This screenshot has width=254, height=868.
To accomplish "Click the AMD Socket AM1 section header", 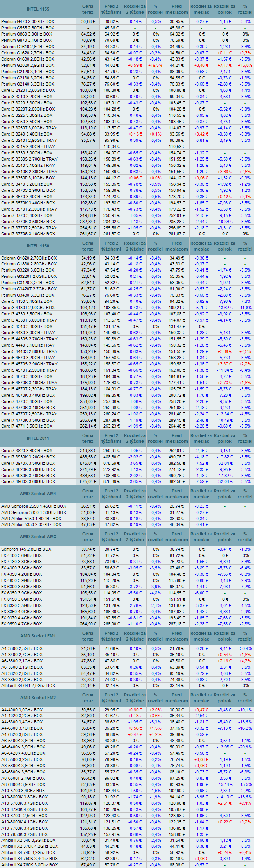I will tap(38, 494).
